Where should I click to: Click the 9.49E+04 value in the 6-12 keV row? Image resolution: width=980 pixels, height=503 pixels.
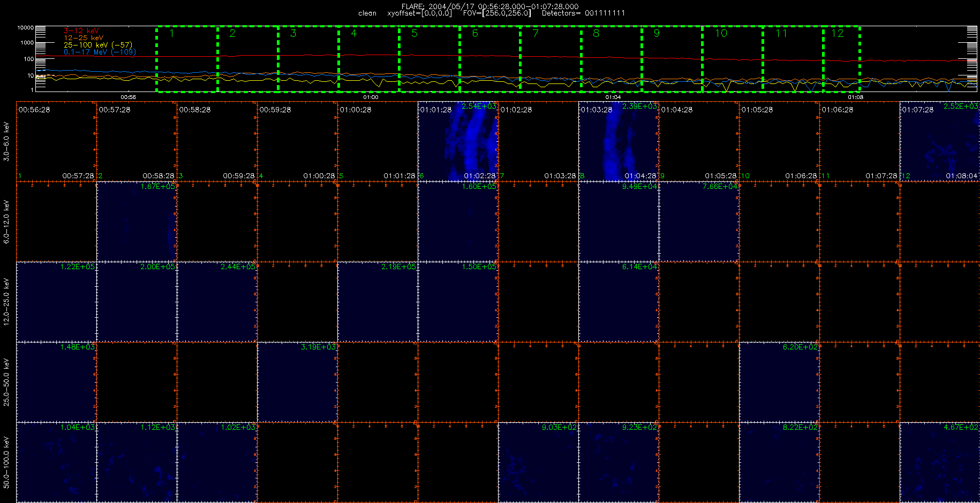(x=639, y=187)
